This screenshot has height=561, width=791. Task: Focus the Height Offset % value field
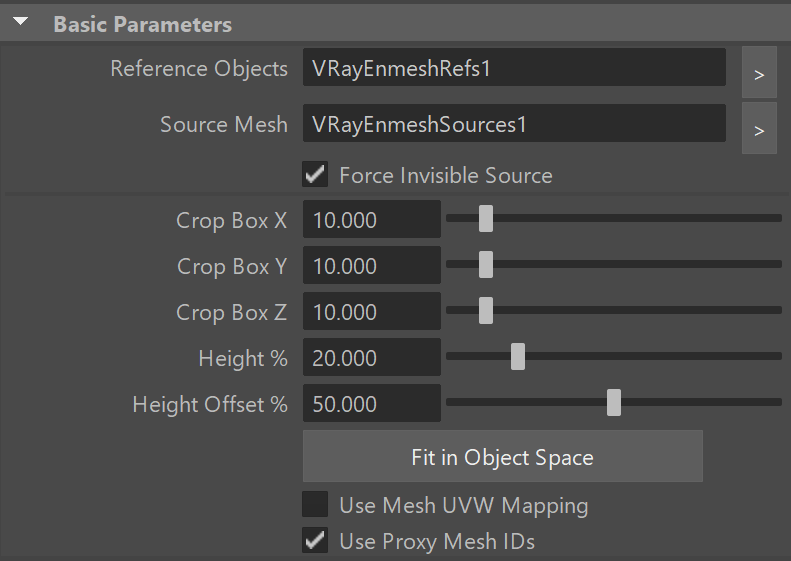[372, 403]
